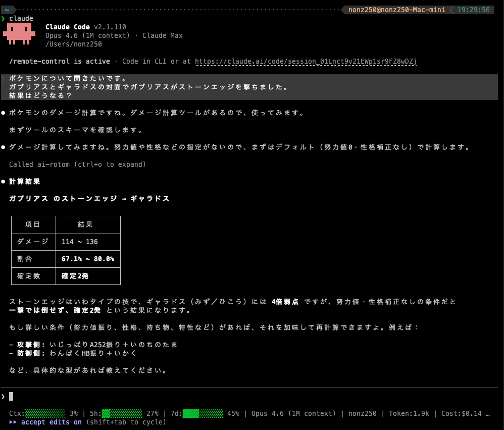Click the 'Claude Code' title text
The width and height of the screenshot is (504, 430).
tap(68, 27)
